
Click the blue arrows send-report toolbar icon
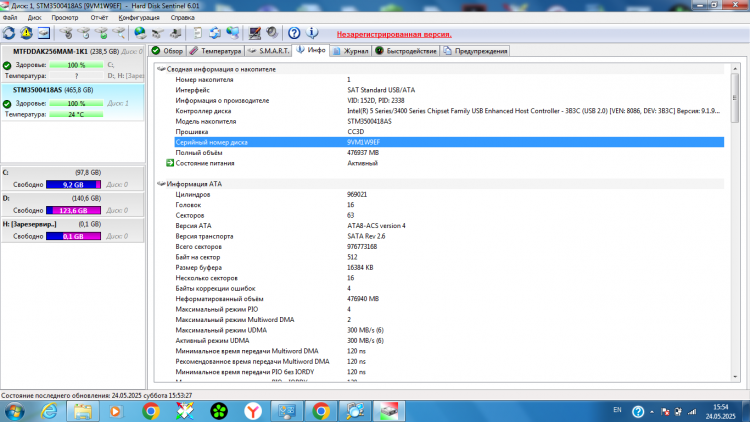215,33
